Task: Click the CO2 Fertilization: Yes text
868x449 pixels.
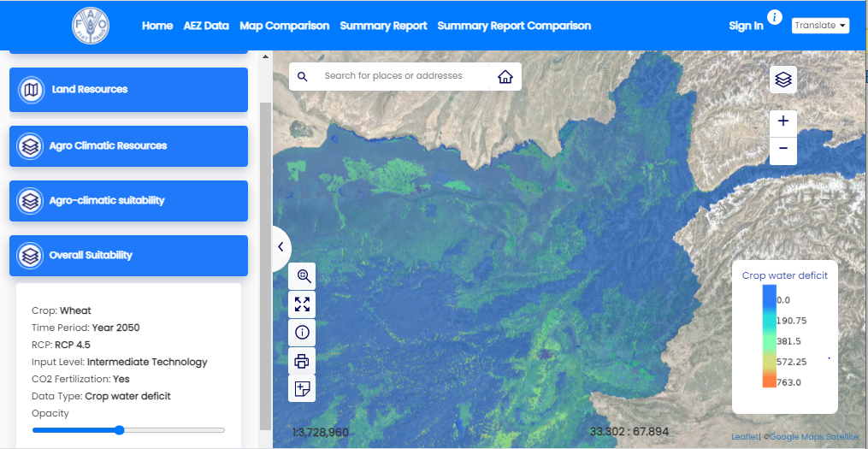Action: (x=81, y=379)
